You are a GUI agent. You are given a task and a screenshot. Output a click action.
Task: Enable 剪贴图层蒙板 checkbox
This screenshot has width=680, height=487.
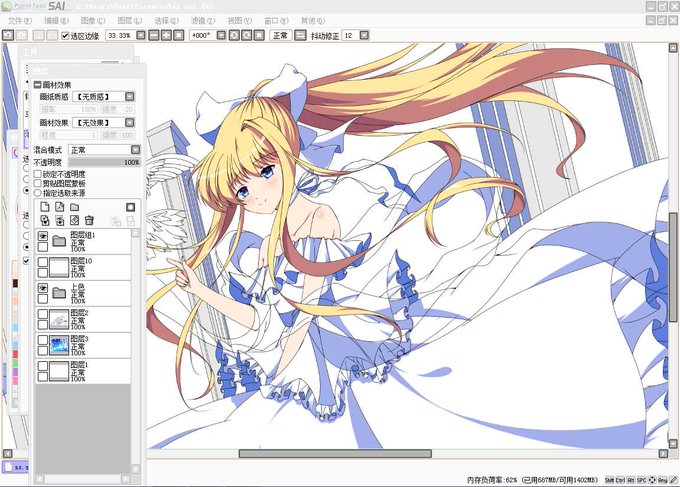coord(38,183)
